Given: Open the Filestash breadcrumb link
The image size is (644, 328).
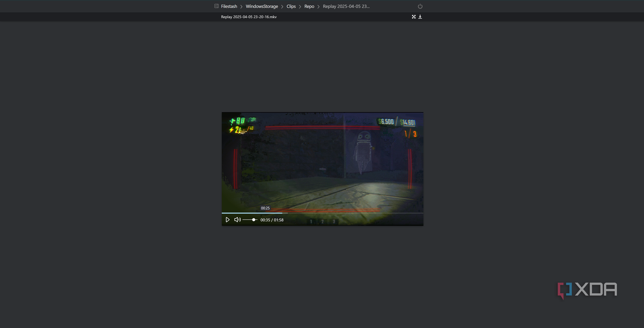Looking at the screenshot, I should pos(229,6).
